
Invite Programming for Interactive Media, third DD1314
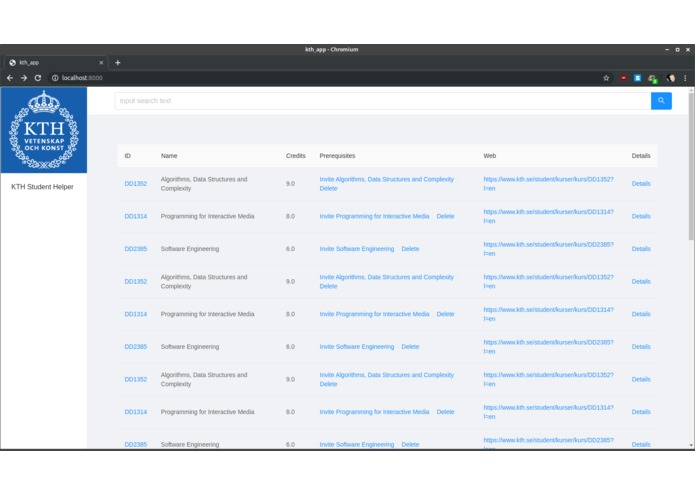[x=375, y=412]
